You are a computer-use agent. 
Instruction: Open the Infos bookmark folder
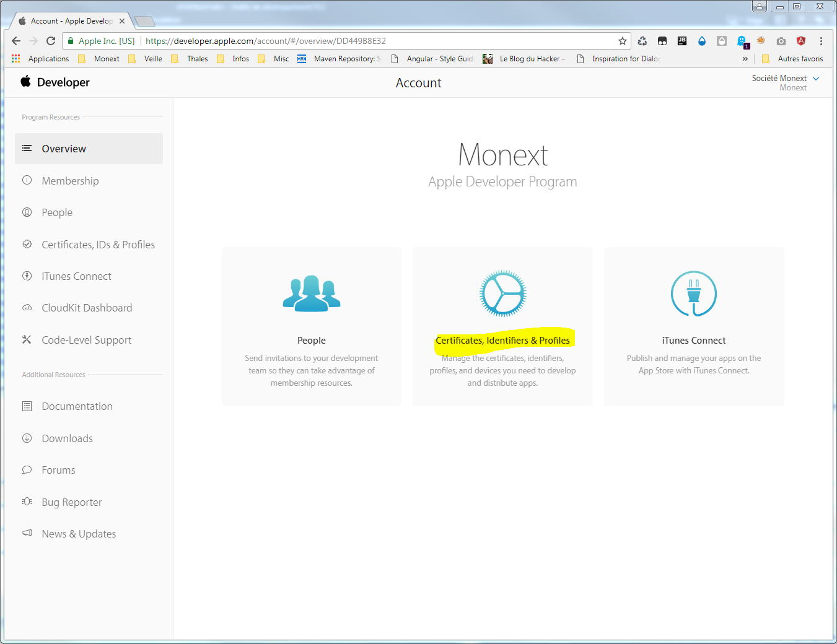point(233,59)
